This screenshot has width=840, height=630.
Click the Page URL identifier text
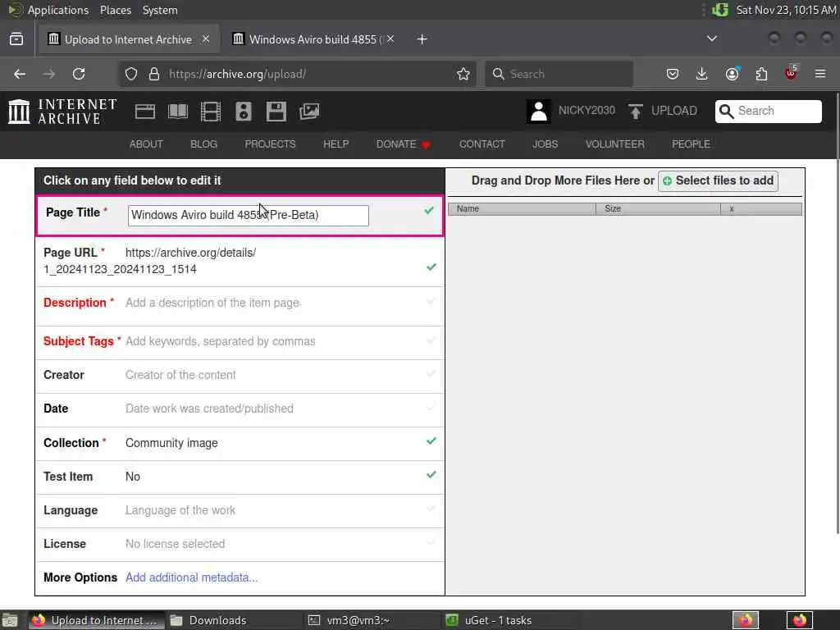[x=120, y=269]
